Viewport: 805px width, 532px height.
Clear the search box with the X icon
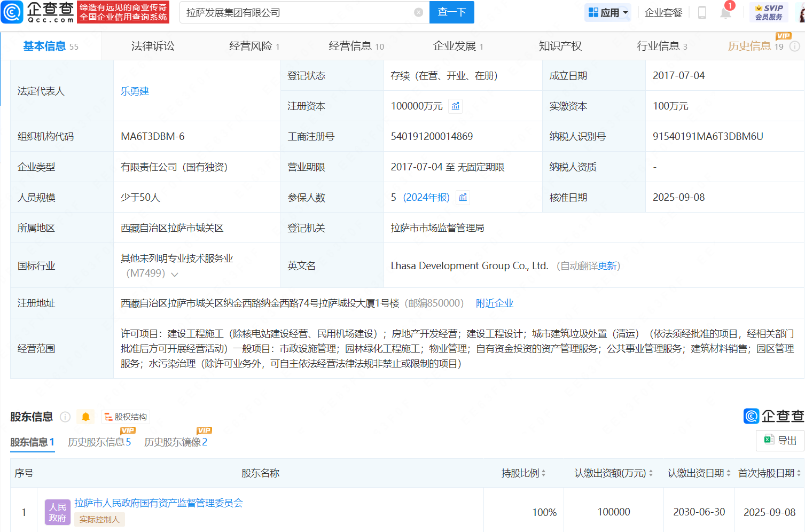click(418, 12)
